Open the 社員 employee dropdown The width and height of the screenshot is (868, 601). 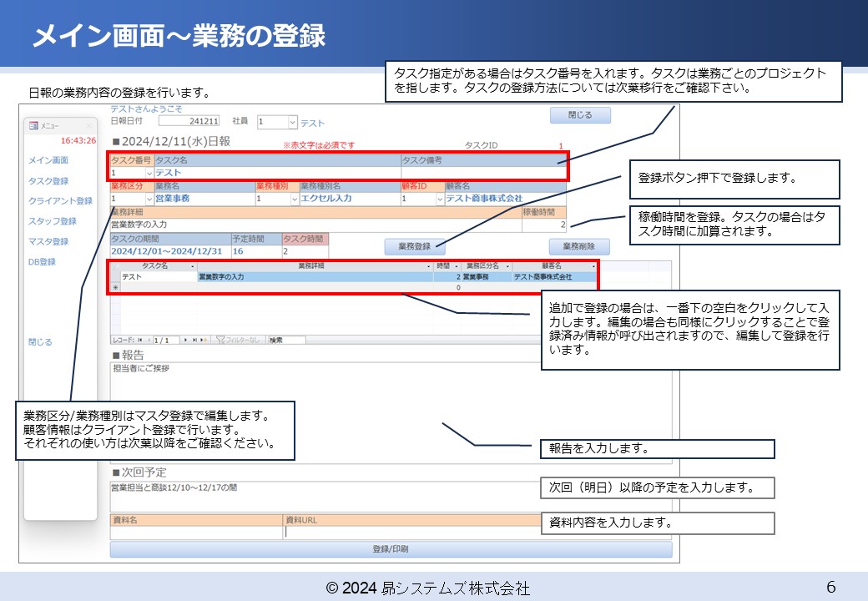(x=291, y=123)
